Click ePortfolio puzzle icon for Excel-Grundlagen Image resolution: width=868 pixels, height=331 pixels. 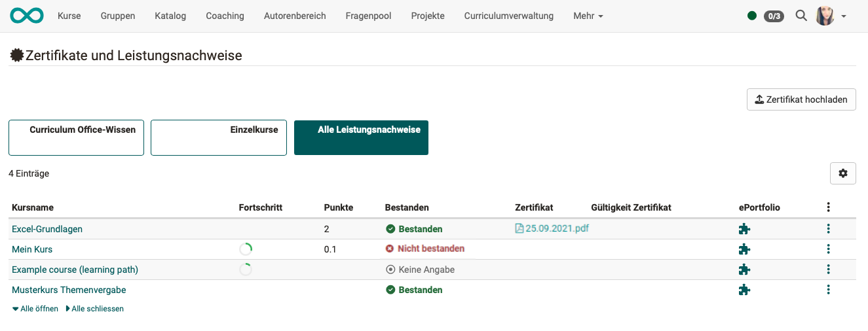click(744, 229)
